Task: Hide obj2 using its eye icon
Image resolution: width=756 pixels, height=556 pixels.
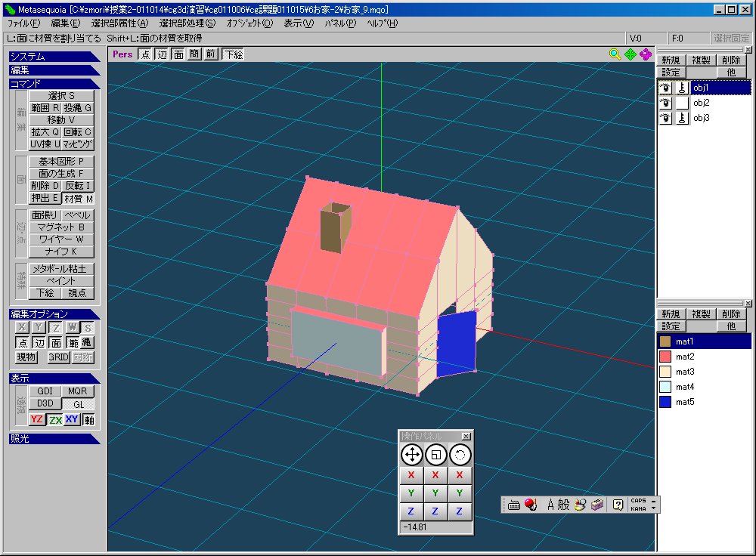Action: [665, 103]
